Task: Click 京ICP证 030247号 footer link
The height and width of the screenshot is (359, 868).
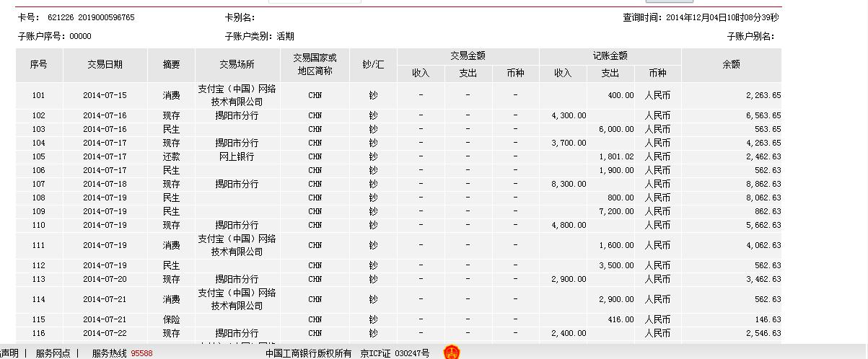Action: click(x=395, y=353)
